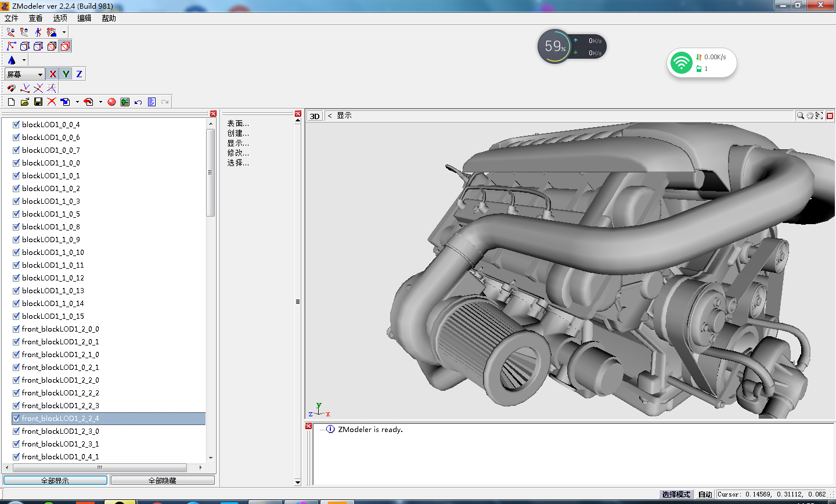
Task: Click the 全部隐藏 button
Action: [163, 480]
